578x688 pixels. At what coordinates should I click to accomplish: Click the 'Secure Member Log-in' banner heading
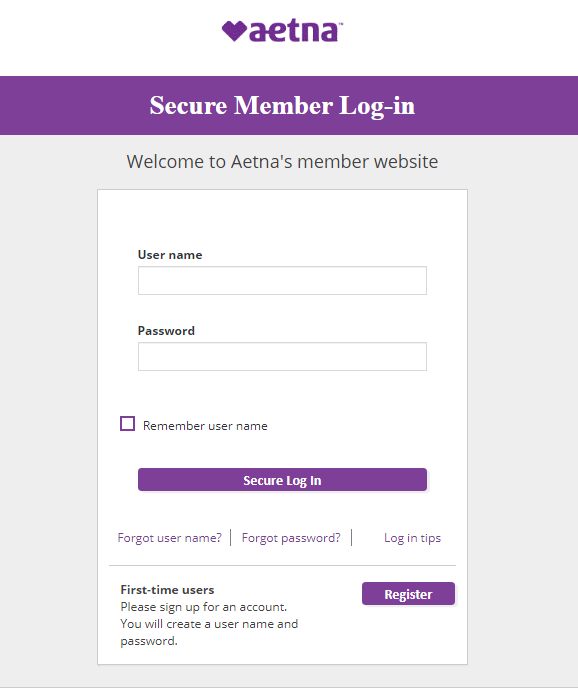tap(282, 106)
